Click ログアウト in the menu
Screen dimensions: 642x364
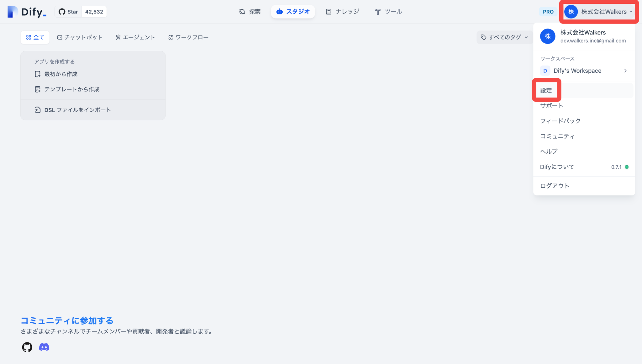pos(554,185)
